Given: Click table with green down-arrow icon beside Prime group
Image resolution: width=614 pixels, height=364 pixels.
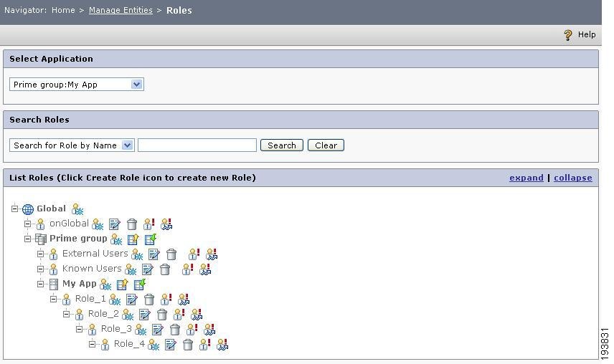Looking at the screenshot, I should click(151, 239).
